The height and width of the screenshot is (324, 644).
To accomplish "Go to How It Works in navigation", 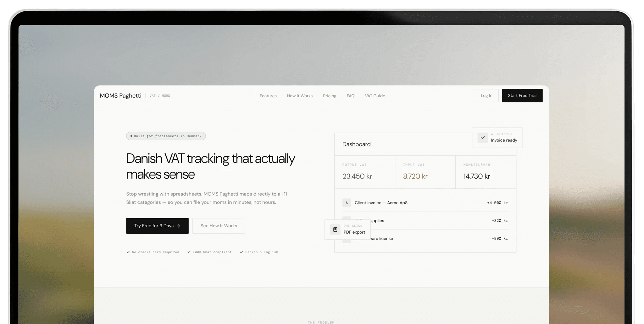I will point(300,96).
